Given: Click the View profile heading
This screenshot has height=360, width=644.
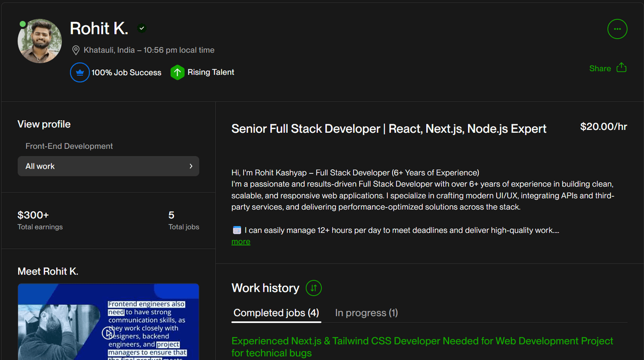Looking at the screenshot, I should click(44, 124).
